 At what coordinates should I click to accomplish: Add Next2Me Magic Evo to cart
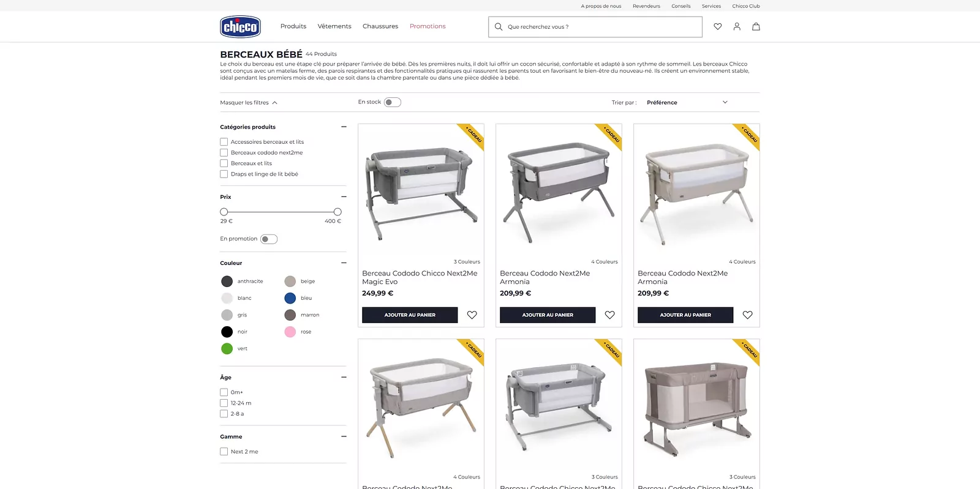(410, 315)
